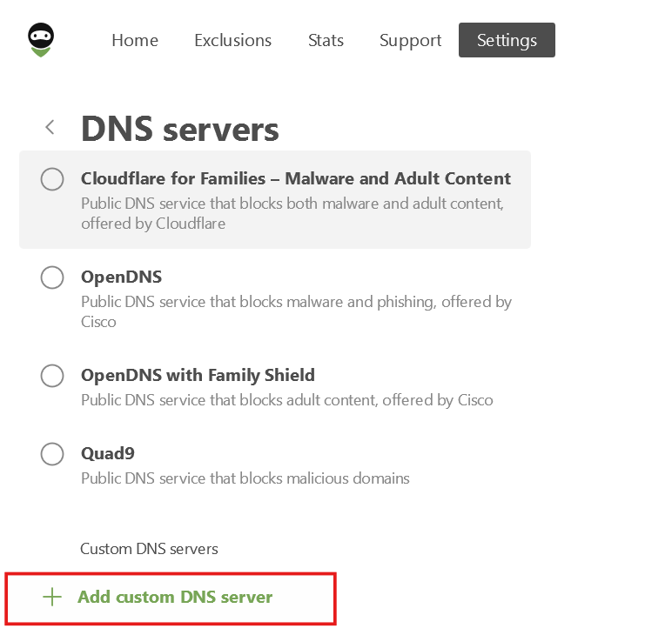Click the Cloudflare for Families title text

[x=296, y=178]
